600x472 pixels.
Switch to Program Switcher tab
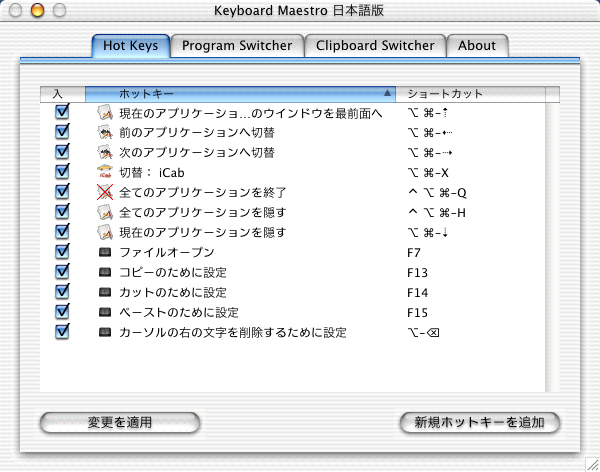[237, 46]
